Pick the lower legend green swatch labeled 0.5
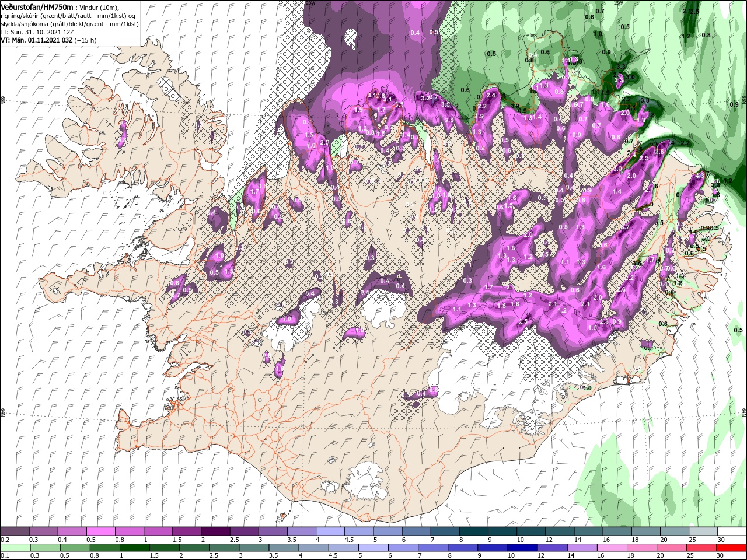 (x=75, y=548)
